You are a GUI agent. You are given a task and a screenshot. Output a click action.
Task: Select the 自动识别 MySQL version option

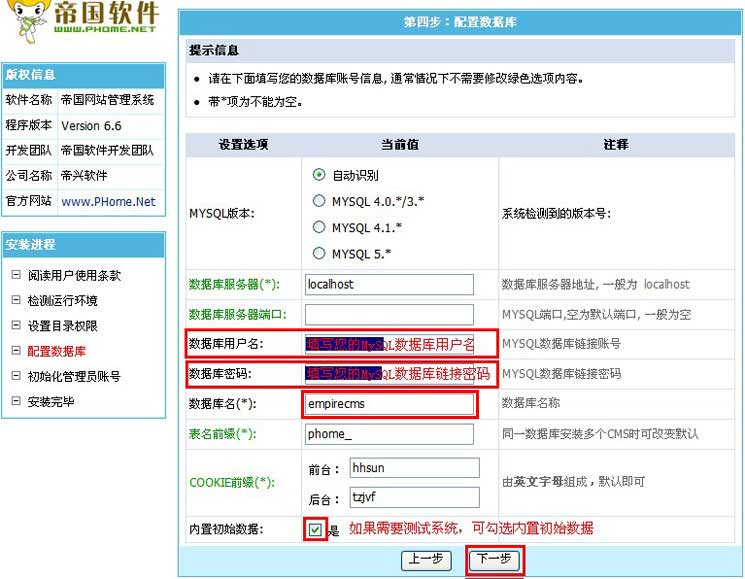(x=320, y=174)
